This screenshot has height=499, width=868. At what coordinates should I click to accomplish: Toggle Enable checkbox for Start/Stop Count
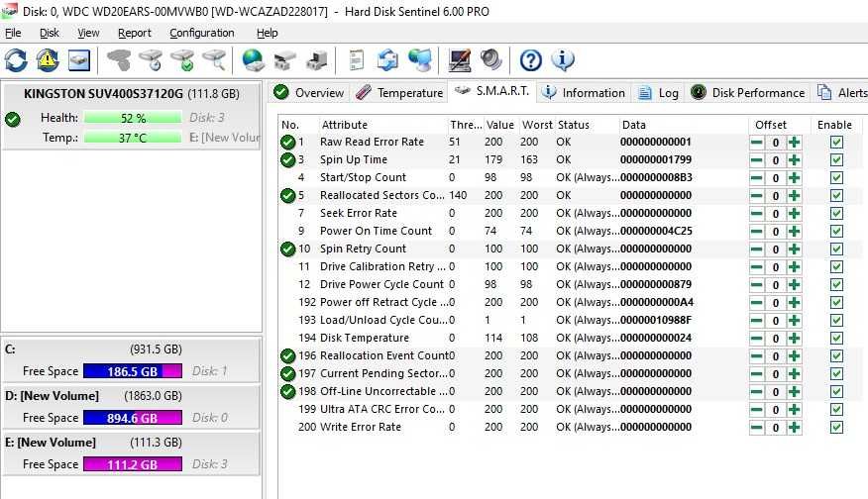(x=836, y=177)
